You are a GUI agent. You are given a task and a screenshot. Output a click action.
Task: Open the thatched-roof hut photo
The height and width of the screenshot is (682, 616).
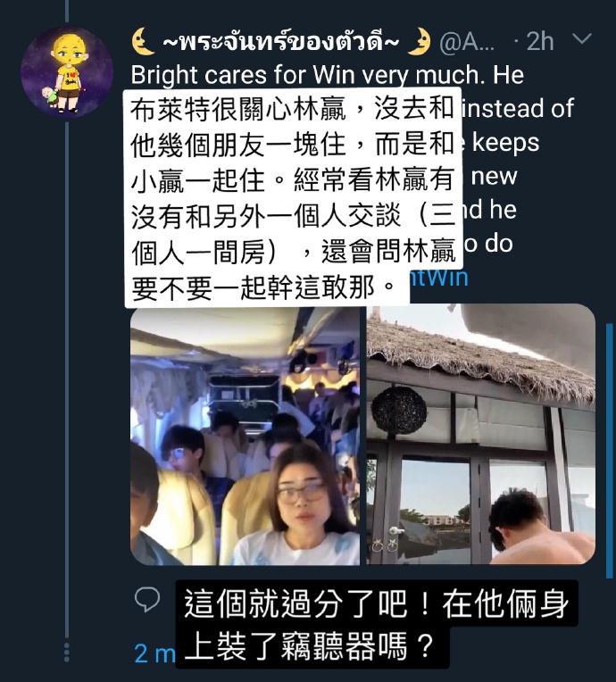[x=480, y=434]
